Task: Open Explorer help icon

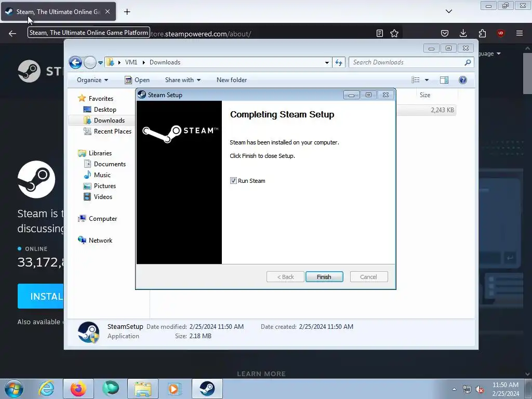Action: [x=463, y=80]
